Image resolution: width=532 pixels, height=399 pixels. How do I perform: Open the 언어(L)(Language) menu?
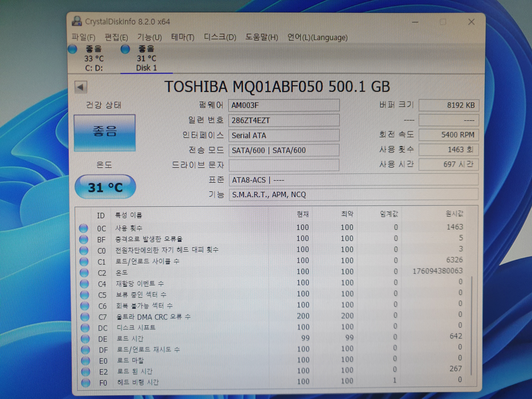point(317,37)
